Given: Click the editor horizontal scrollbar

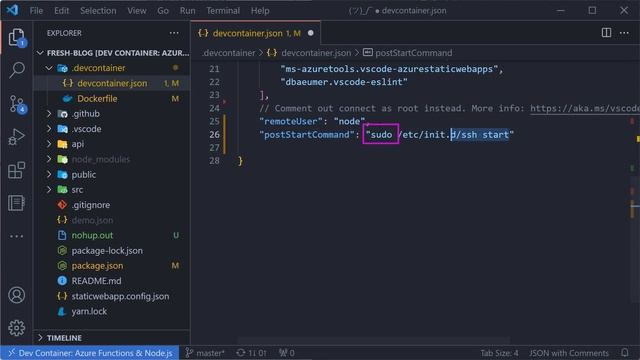Looking at the screenshot, I should (373, 340).
